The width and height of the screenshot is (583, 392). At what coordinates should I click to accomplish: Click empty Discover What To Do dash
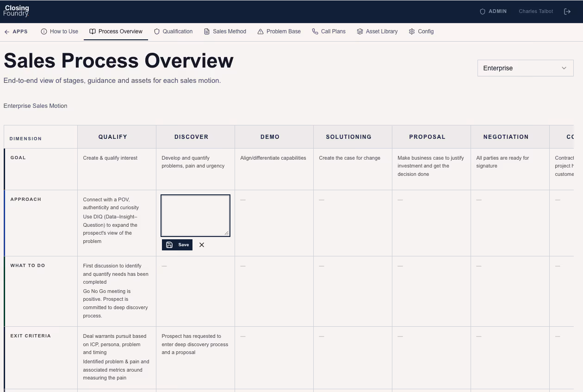pyautogui.click(x=164, y=266)
